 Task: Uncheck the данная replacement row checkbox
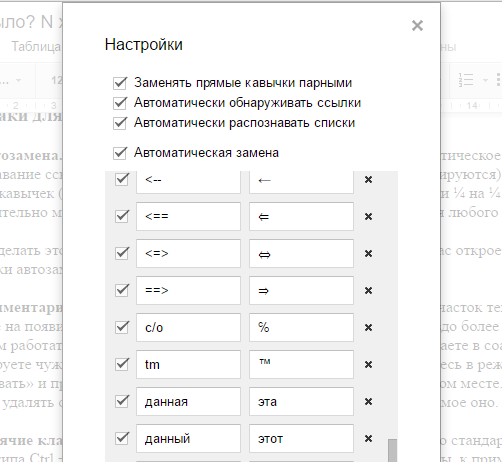[x=122, y=401]
